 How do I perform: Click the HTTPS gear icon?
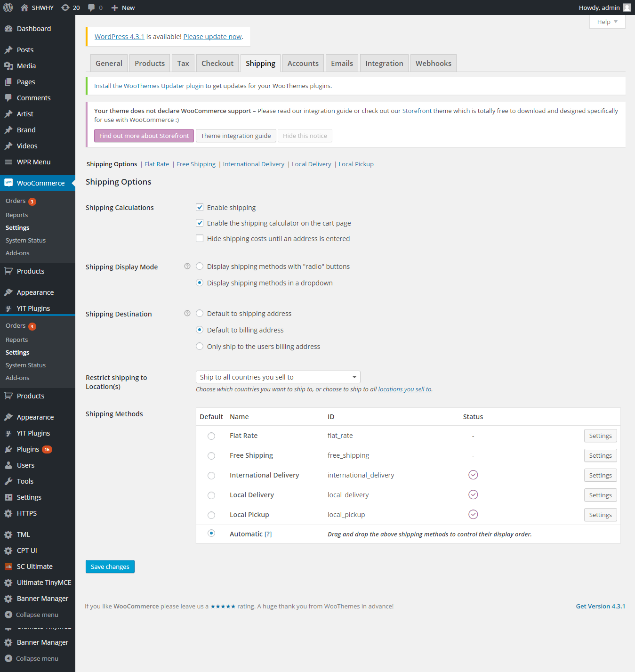(x=8, y=513)
